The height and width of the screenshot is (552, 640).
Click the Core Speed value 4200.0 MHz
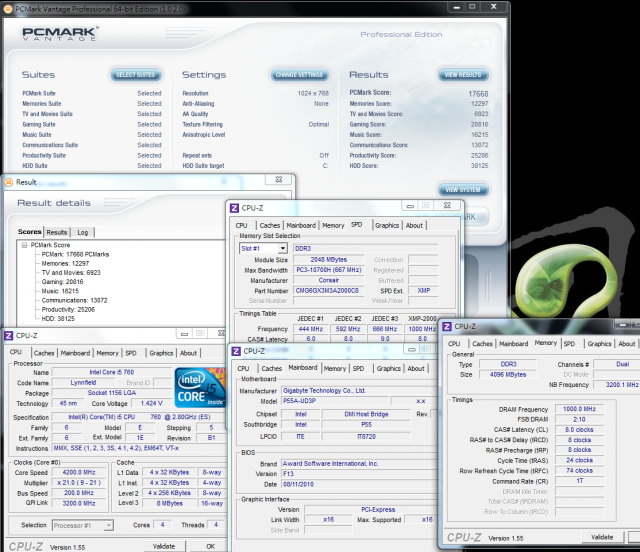pyautogui.click(x=79, y=472)
